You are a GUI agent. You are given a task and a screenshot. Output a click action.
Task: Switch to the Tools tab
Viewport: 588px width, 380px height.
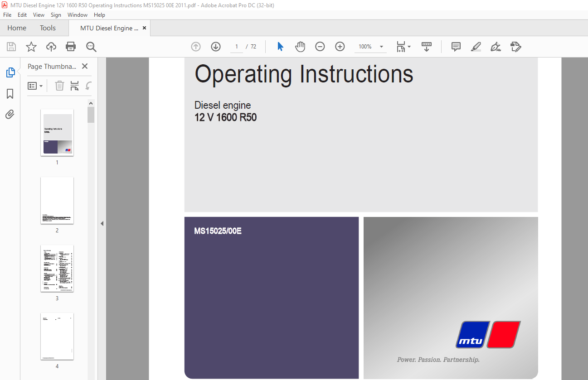coord(48,28)
